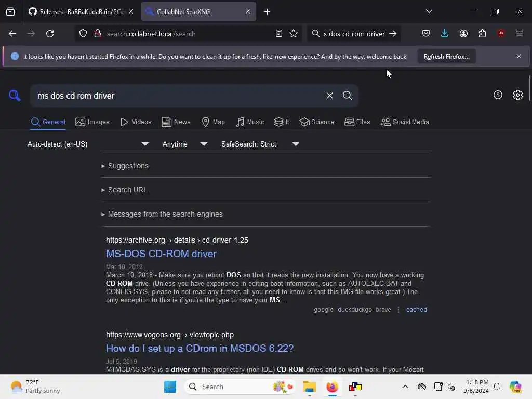Switch to Map category
Viewport: 532px width, 399px height.
[x=213, y=122]
